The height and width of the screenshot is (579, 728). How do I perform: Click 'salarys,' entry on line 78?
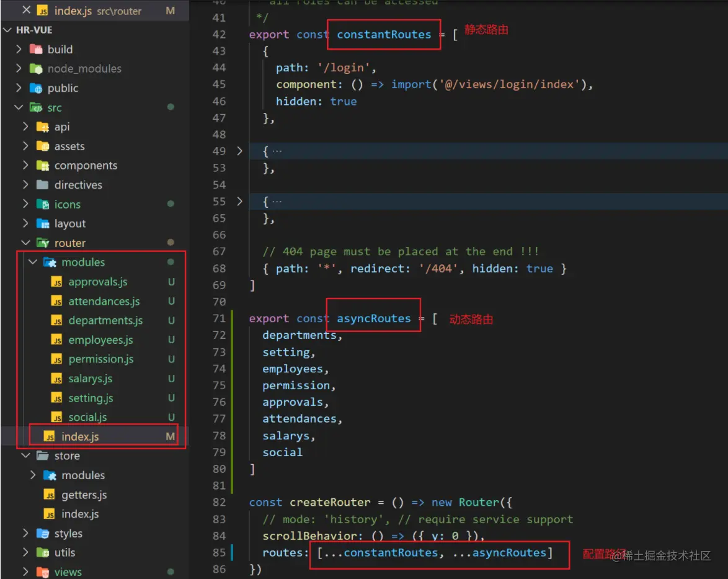289,436
